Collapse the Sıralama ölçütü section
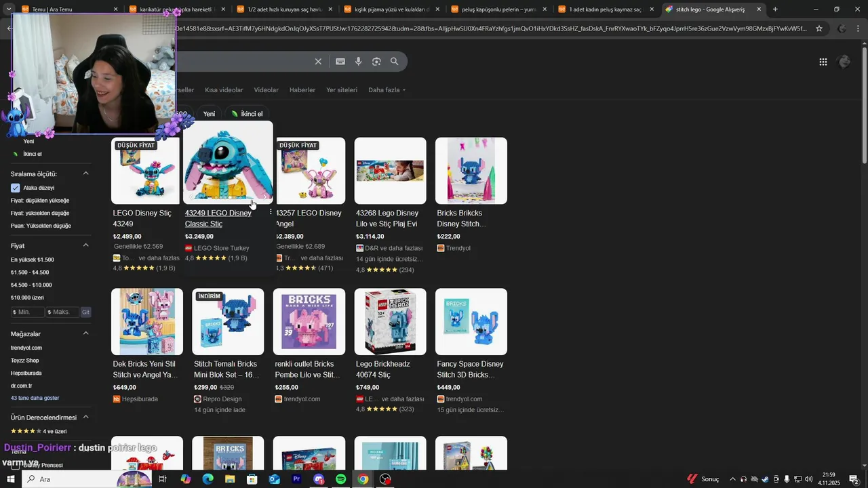 pyautogui.click(x=86, y=174)
